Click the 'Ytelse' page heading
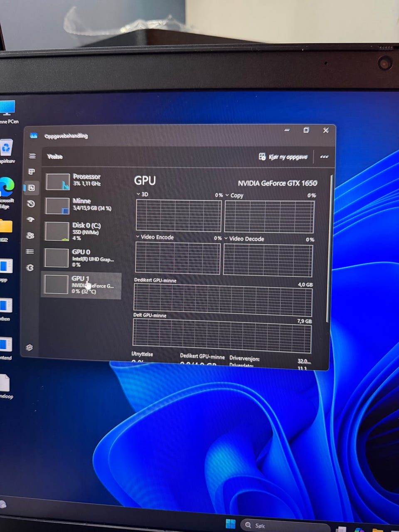 [55, 156]
